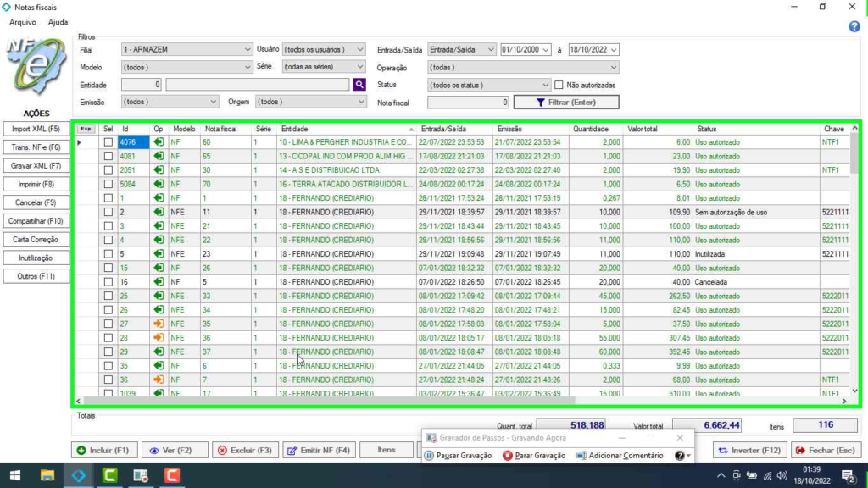Stop recording with Parar Gravação
Image resolution: width=868 pixels, height=488 pixels.
pos(534,456)
